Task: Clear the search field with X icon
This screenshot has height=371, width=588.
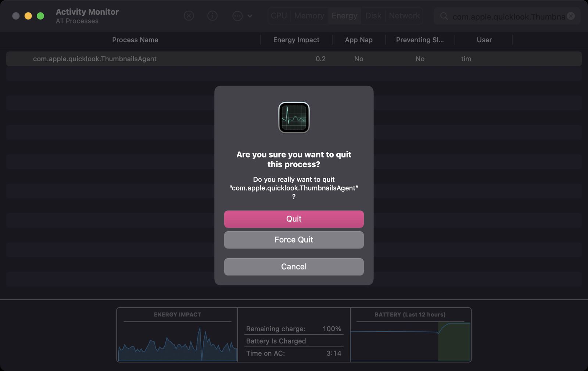Action: click(571, 16)
